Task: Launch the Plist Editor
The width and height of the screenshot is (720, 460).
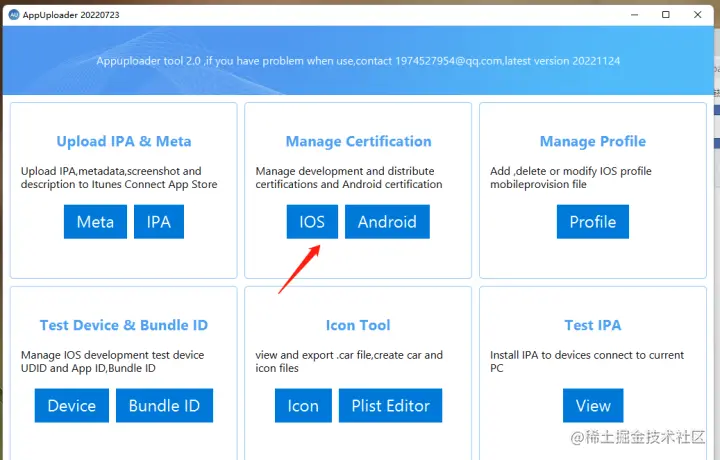Action: 390,405
